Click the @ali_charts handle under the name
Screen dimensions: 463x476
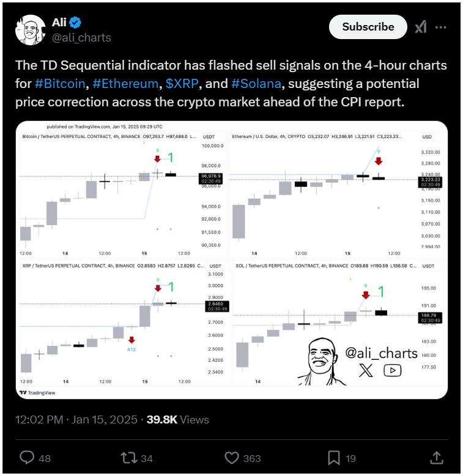[x=81, y=38]
